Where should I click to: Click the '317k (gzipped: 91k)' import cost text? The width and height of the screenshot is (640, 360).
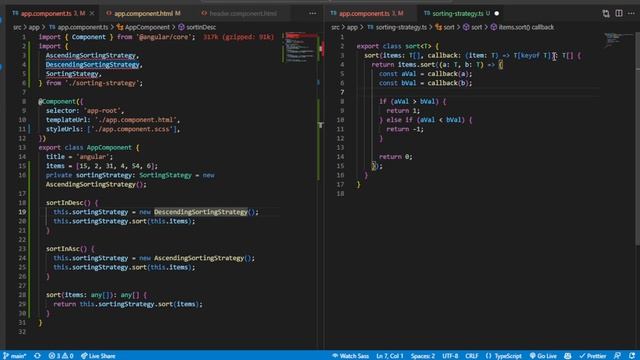[238, 37]
